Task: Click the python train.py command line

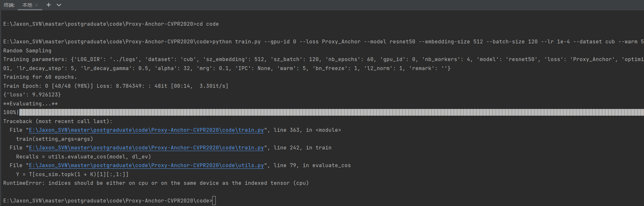Action: click(324, 42)
